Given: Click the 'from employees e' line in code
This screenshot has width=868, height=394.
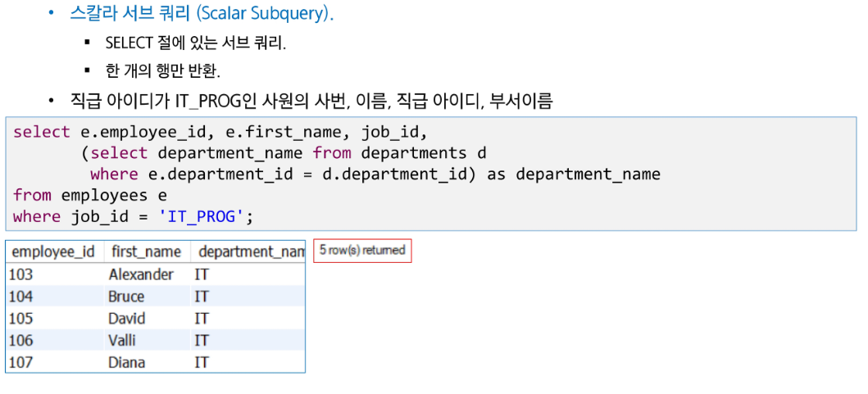Looking at the screenshot, I should point(90,195).
